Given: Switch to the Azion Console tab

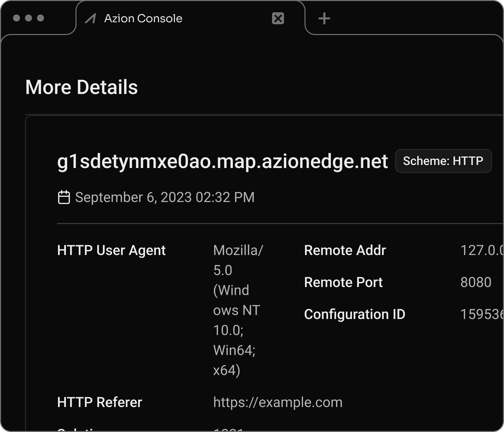Looking at the screenshot, I should 143,18.
